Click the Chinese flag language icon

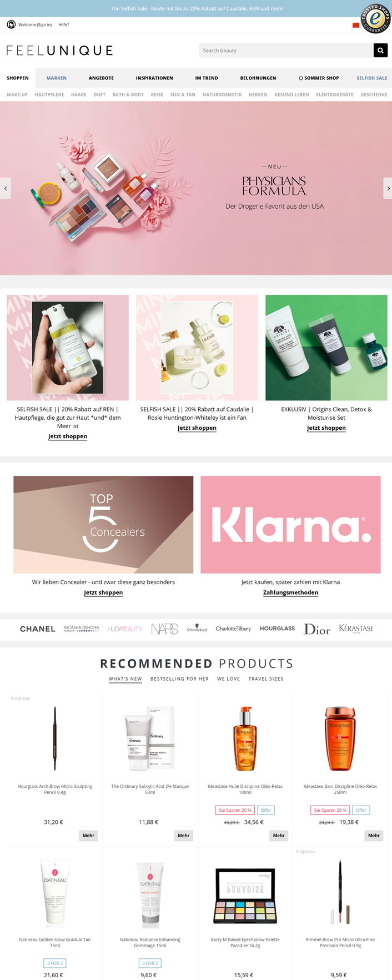(356, 25)
